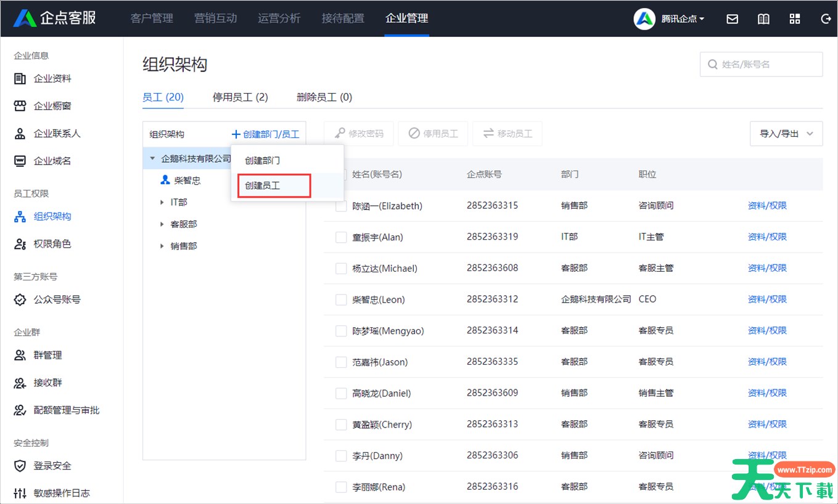The width and height of the screenshot is (838, 504).
Task: Click the apps grid icon in header
Action: click(x=794, y=19)
